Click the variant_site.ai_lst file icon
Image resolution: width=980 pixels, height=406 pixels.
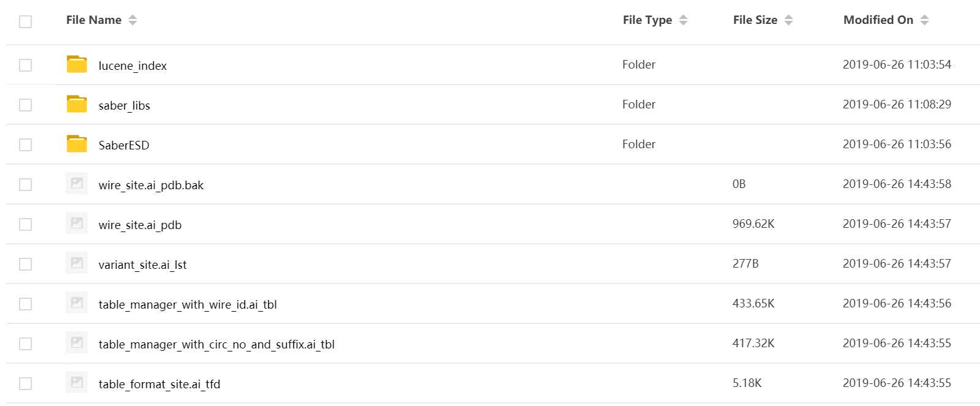point(77,263)
